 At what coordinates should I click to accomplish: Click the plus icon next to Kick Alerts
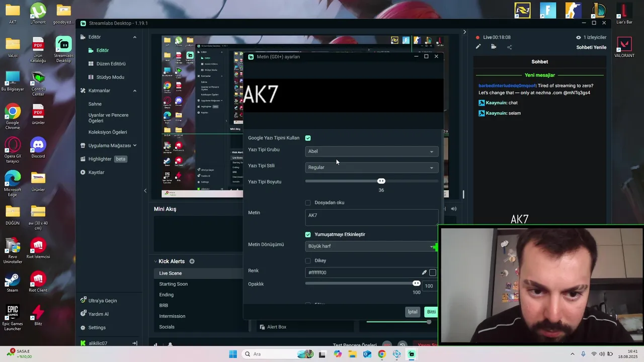coord(192,261)
